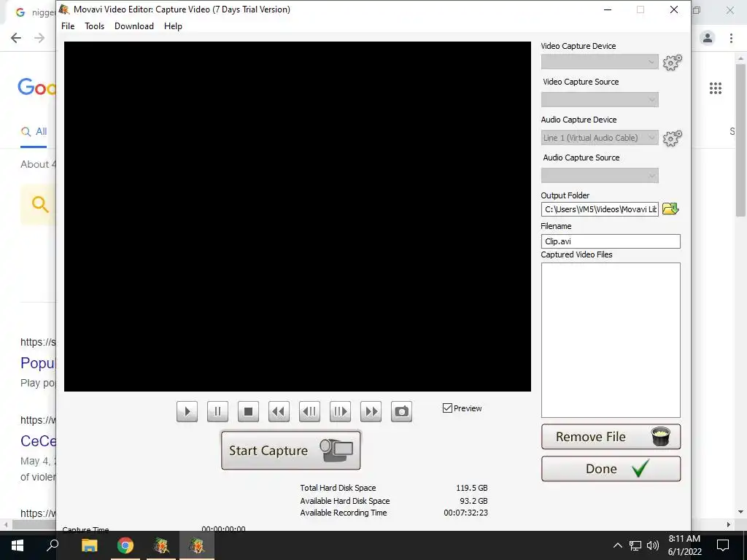Open File Explorer from taskbar
This screenshot has width=747, height=560.
[x=89, y=545]
